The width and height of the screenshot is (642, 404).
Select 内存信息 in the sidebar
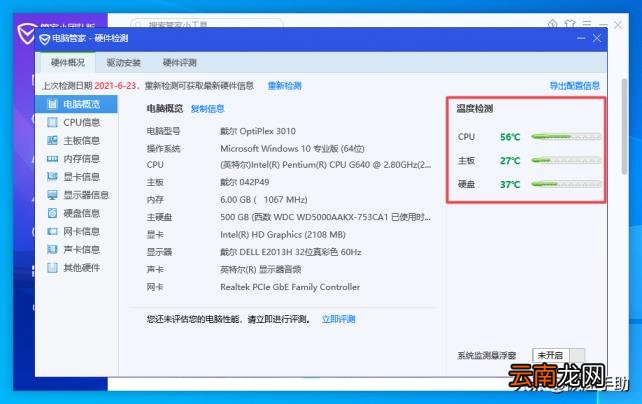pos(76,159)
